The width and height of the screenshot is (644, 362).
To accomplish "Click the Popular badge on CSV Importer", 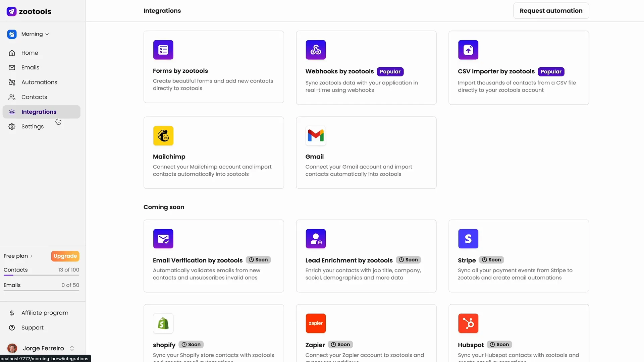I will click(x=551, y=72).
